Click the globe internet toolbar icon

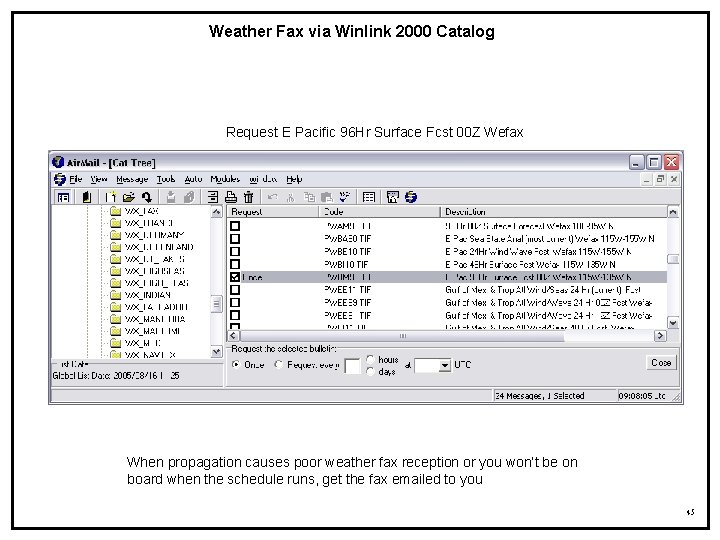pos(411,197)
